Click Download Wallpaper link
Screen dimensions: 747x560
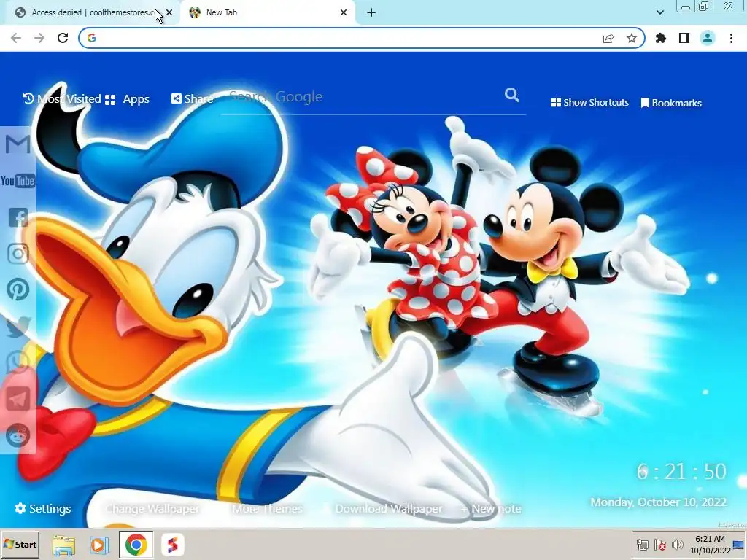[389, 509]
